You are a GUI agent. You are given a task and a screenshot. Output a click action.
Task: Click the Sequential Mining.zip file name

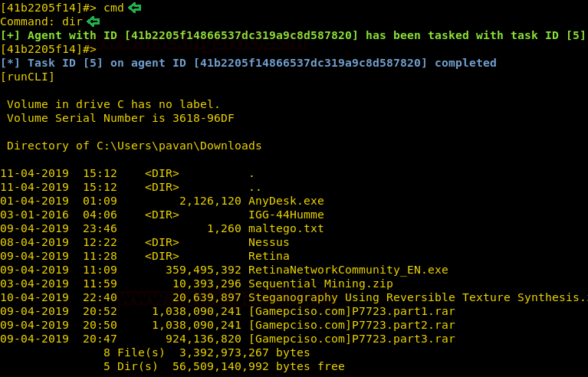(x=320, y=284)
